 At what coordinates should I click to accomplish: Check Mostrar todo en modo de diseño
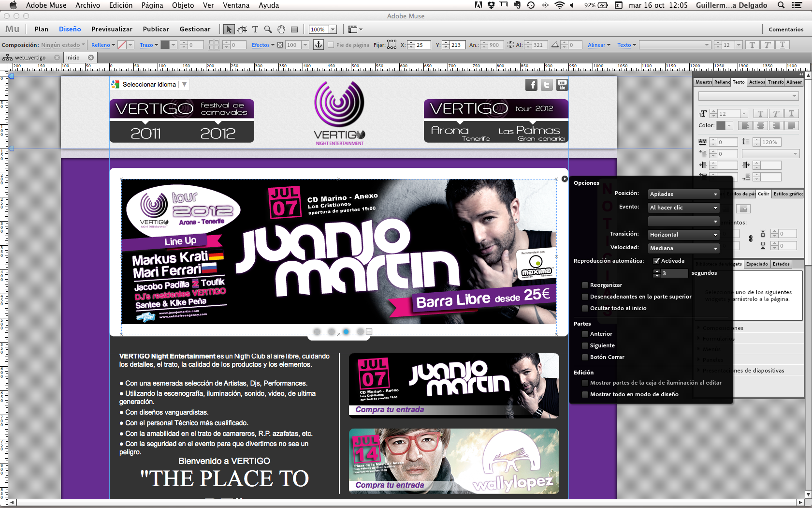pos(585,395)
